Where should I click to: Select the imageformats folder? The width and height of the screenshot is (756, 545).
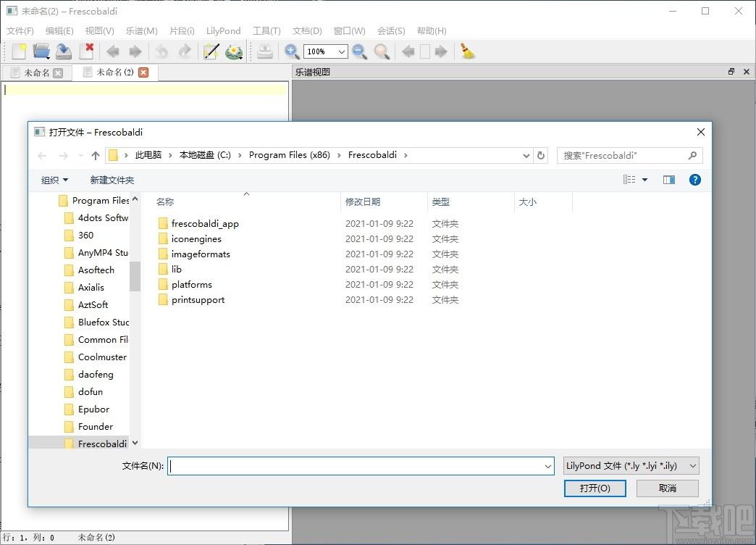click(201, 254)
